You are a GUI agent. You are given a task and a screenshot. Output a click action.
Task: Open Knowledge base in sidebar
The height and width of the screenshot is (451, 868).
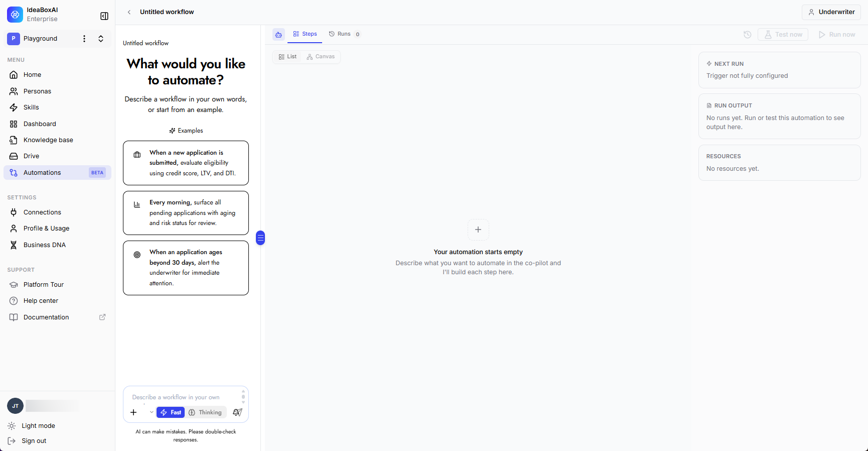pos(57,140)
